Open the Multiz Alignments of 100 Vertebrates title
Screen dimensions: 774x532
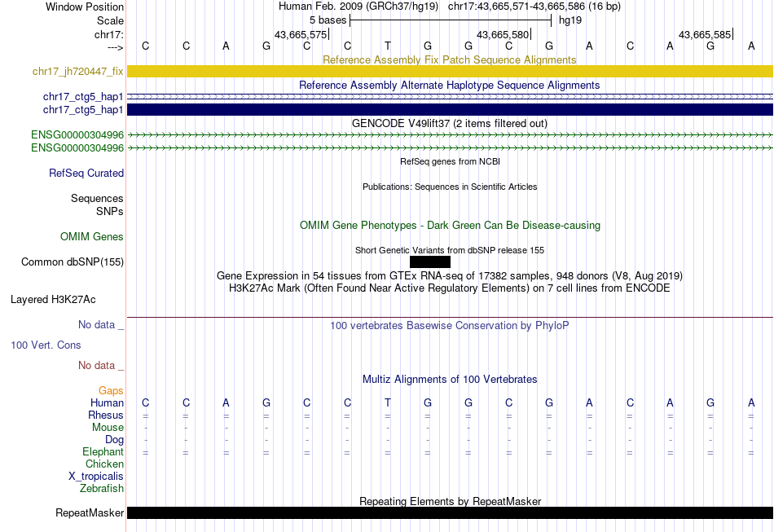[450, 379]
